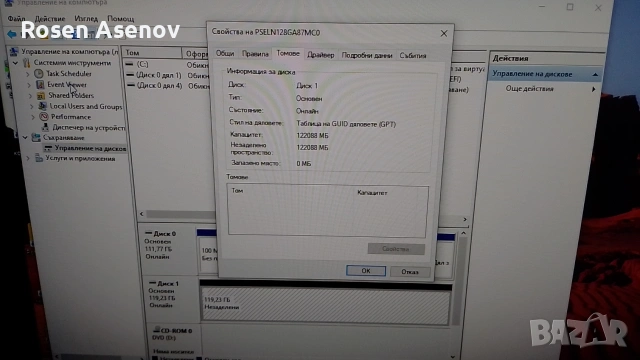The height and width of the screenshot is (360, 640).
Task: Click the Local Users and Groups icon
Action: pyautogui.click(x=42, y=106)
